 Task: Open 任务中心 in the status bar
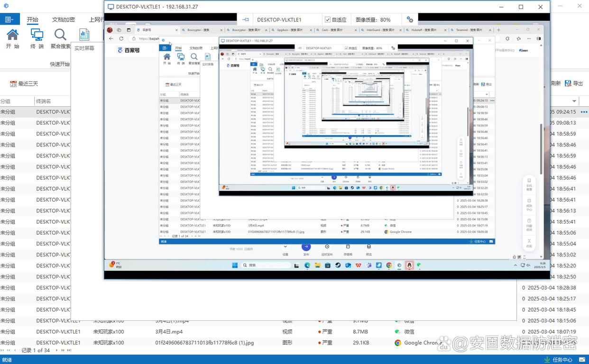coord(561,360)
